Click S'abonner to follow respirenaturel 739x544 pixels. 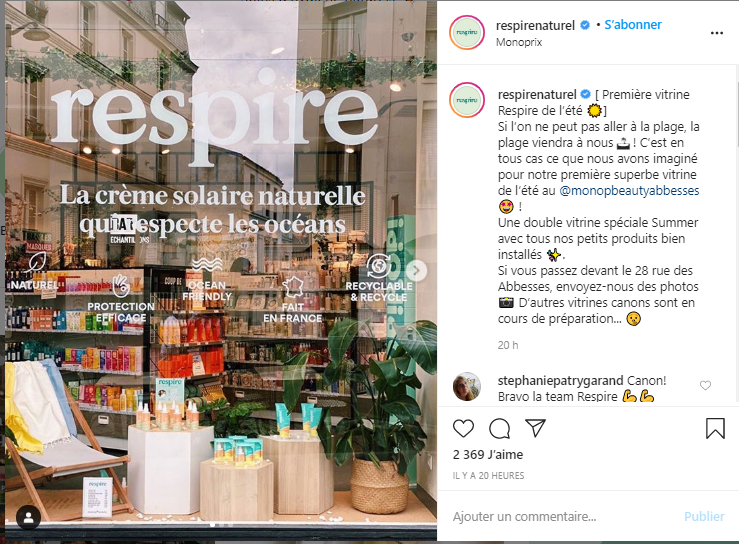pyautogui.click(x=633, y=25)
